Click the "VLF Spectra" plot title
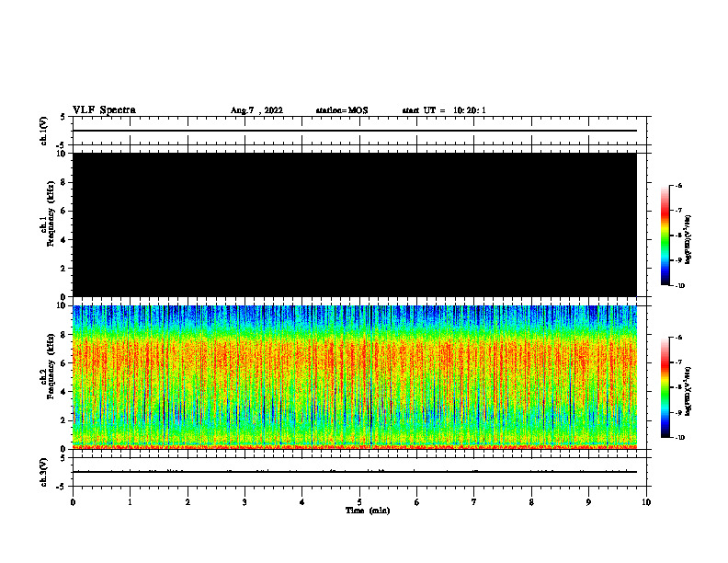Image resolution: width=728 pixels, height=563 pixels. pos(104,110)
